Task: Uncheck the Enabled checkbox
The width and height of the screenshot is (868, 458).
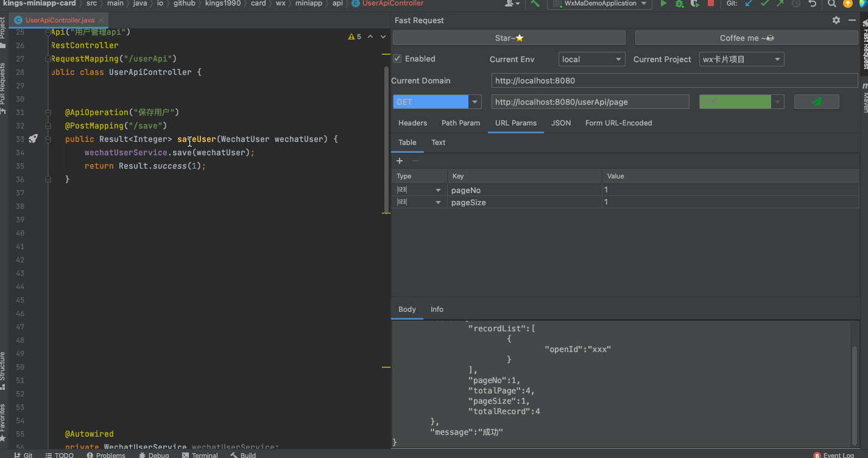Action: click(397, 59)
